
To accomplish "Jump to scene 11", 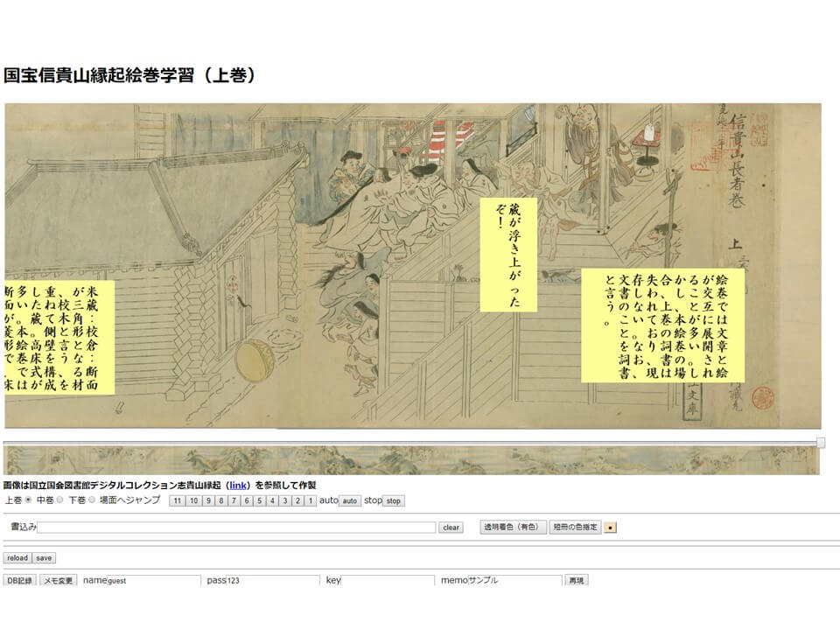I will tap(178, 500).
